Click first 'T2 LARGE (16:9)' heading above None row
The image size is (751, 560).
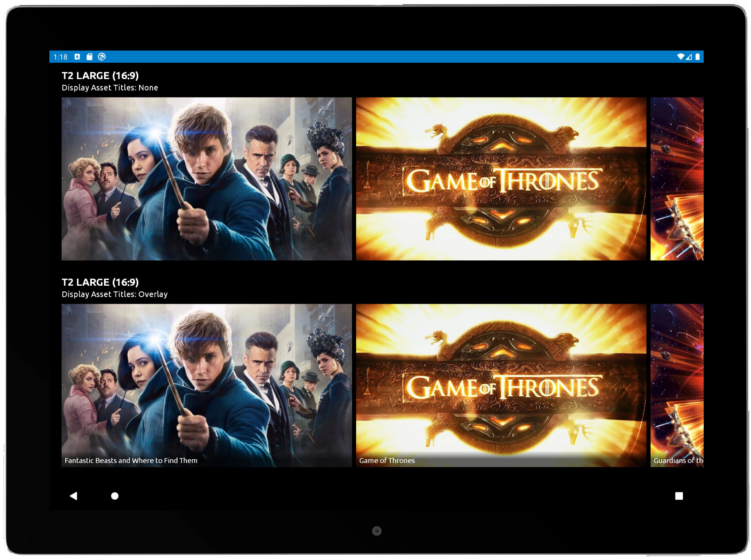point(100,75)
